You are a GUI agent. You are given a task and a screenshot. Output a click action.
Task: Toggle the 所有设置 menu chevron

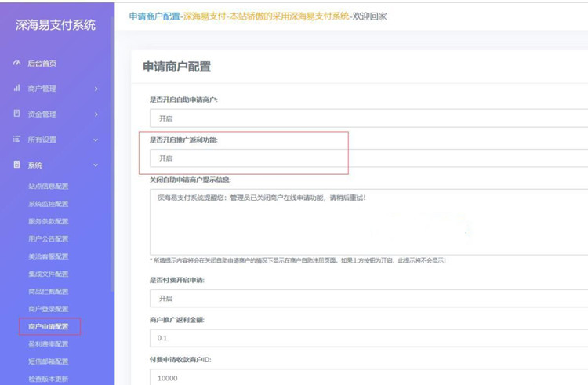96,140
